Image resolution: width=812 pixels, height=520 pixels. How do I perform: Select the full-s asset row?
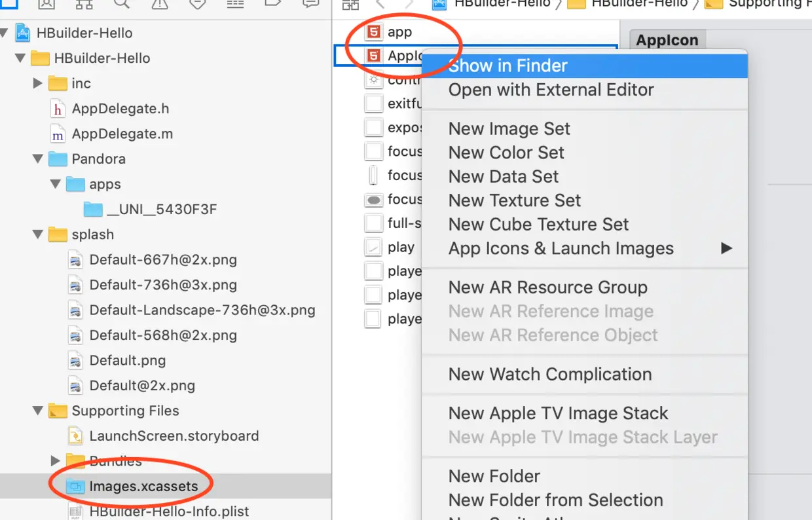click(x=393, y=223)
